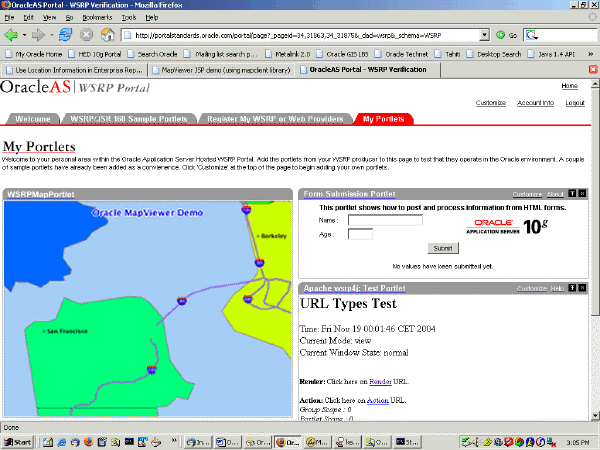Follow the Action URL link
This screenshot has height=450, width=600.
pos(378,400)
